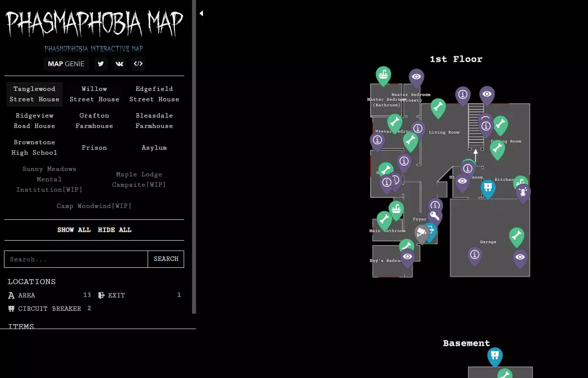Open Maple Lodge Campsite[WIP] map
The width and height of the screenshot is (588, 378).
[139, 179]
